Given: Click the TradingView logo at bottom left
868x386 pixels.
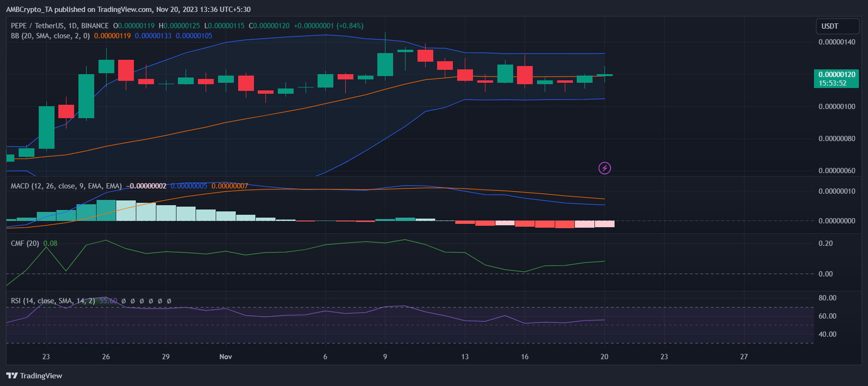Looking at the screenshot, I should [34, 375].
